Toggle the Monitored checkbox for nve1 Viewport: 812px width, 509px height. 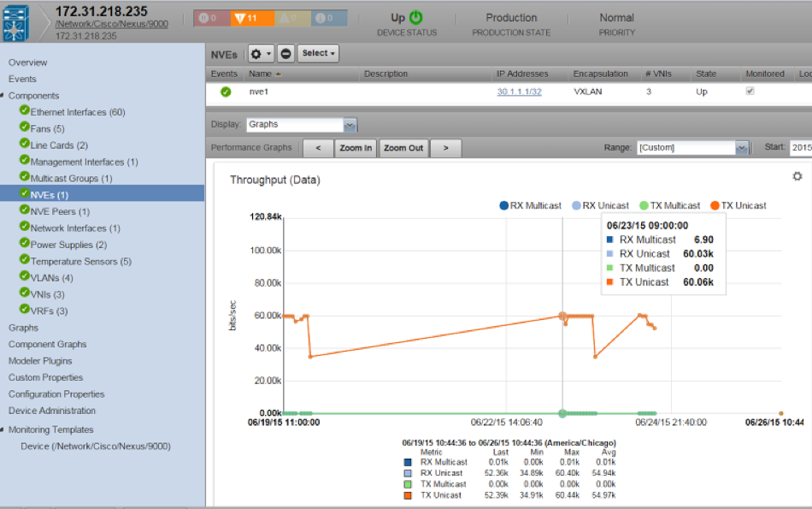[750, 92]
